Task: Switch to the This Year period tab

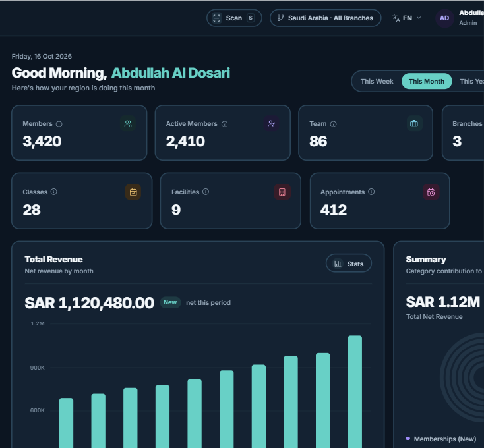Action: click(471, 82)
